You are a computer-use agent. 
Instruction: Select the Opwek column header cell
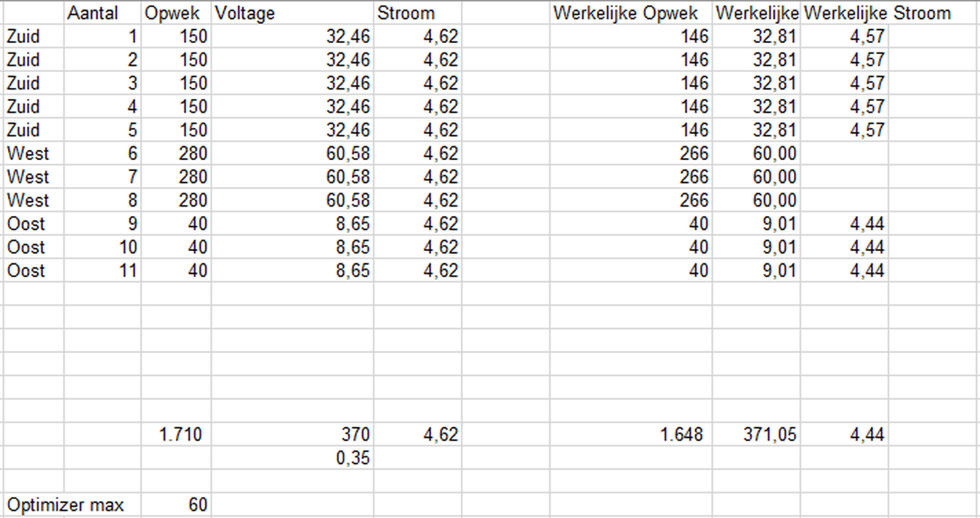(176, 13)
